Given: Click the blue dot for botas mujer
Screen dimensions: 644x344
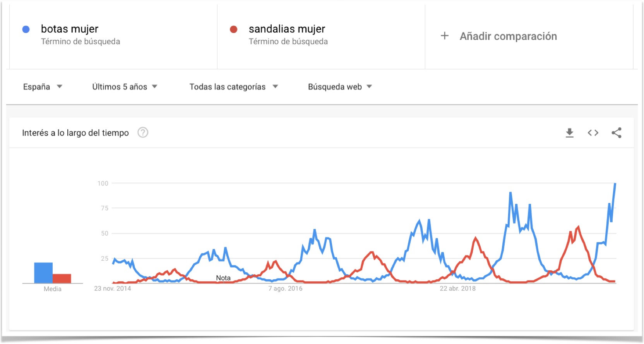Looking at the screenshot, I should [26, 28].
